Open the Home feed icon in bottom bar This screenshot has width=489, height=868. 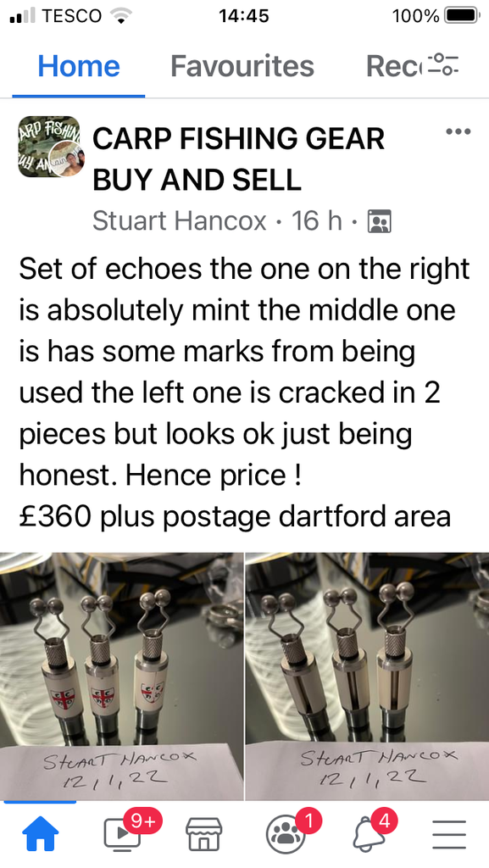point(41,834)
